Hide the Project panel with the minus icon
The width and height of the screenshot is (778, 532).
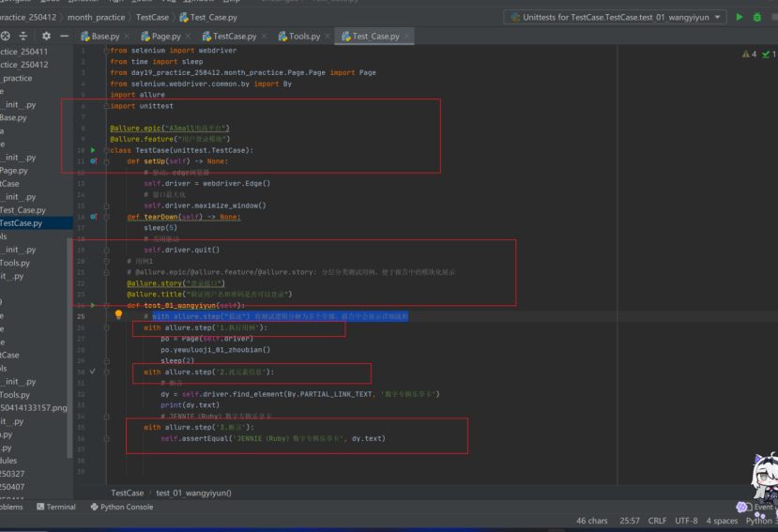click(64, 36)
